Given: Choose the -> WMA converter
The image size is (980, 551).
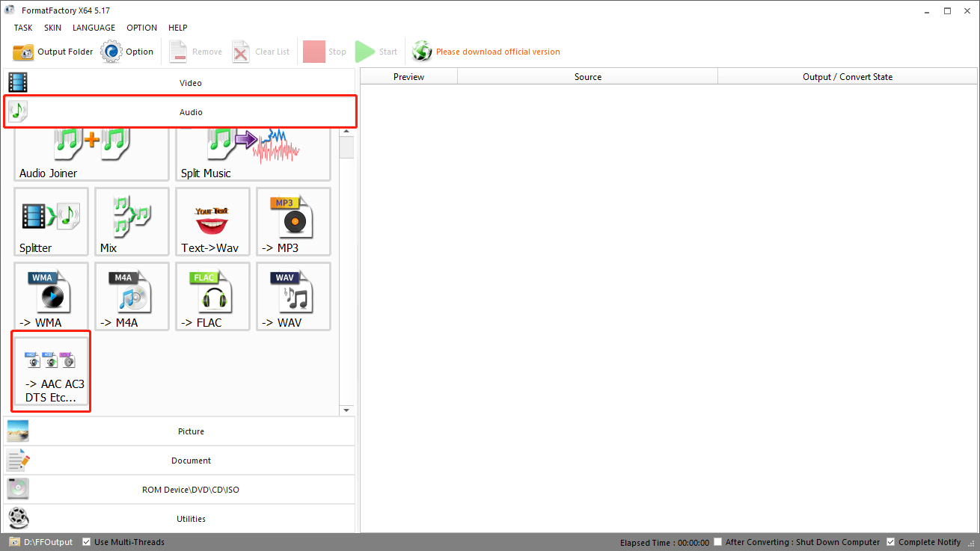Looking at the screenshot, I should (51, 296).
